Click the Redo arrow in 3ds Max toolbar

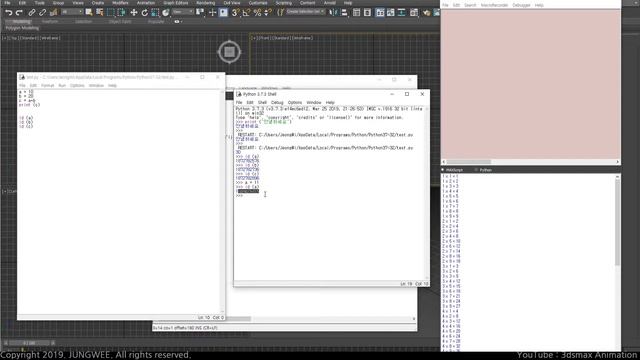(x=19, y=13)
